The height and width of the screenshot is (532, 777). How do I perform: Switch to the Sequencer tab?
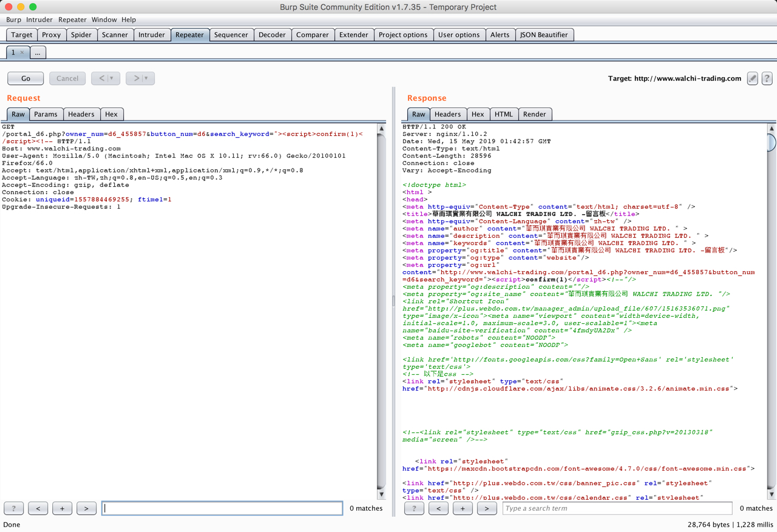(231, 35)
